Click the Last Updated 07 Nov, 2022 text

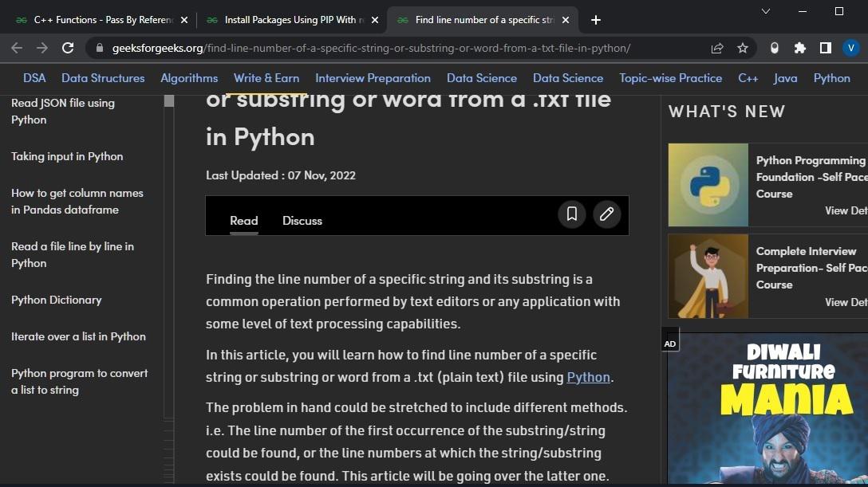pyautogui.click(x=281, y=176)
